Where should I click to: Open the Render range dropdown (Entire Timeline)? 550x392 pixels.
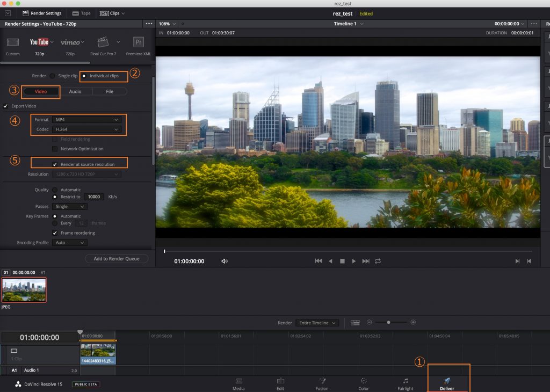[317, 323]
